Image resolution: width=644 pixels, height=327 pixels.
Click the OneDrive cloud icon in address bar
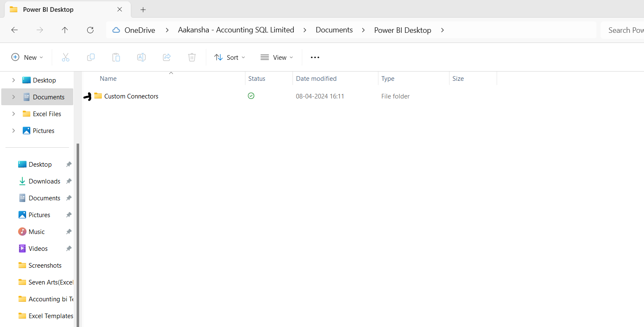pyautogui.click(x=116, y=30)
